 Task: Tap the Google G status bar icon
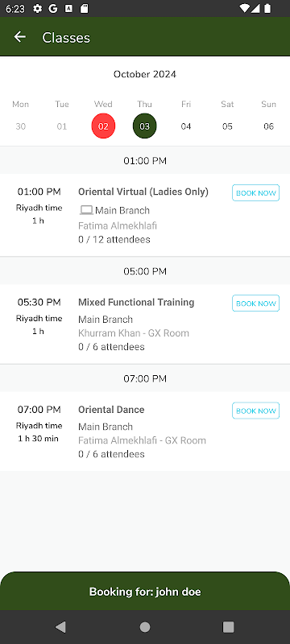[53, 9]
